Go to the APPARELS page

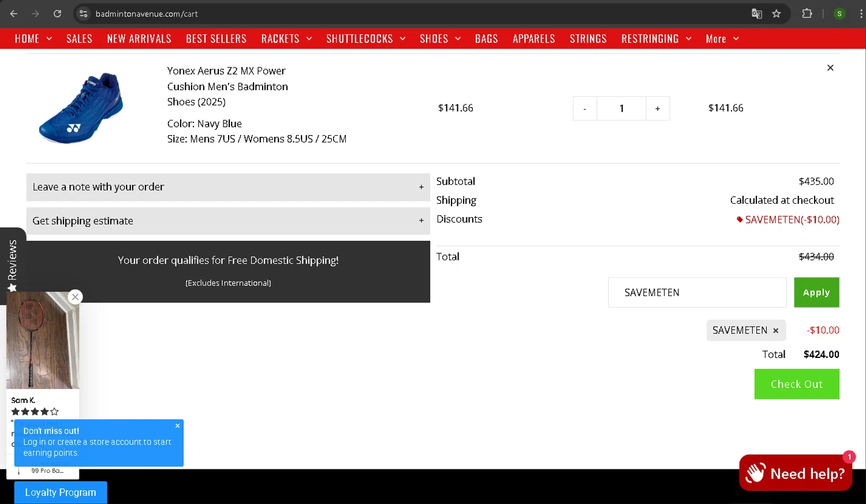pyautogui.click(x=533, y=39)
